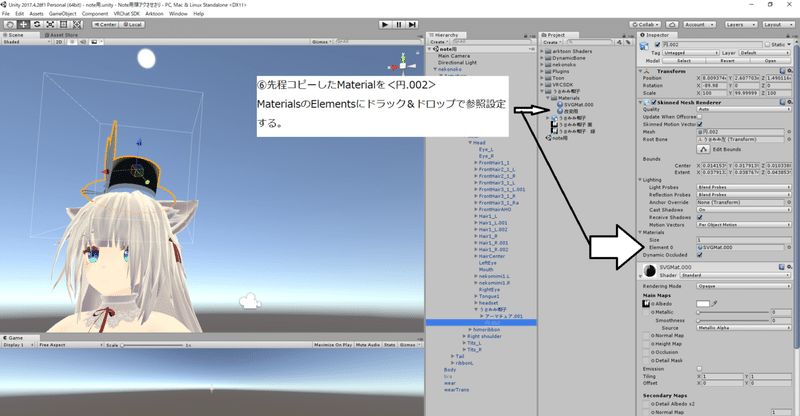The image size is (800, 416).
Task: Open scene effects image dropdown
Action: pos(95,42)
